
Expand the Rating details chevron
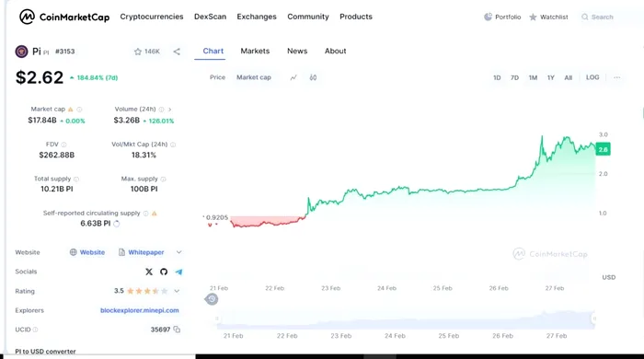(177, 291)
